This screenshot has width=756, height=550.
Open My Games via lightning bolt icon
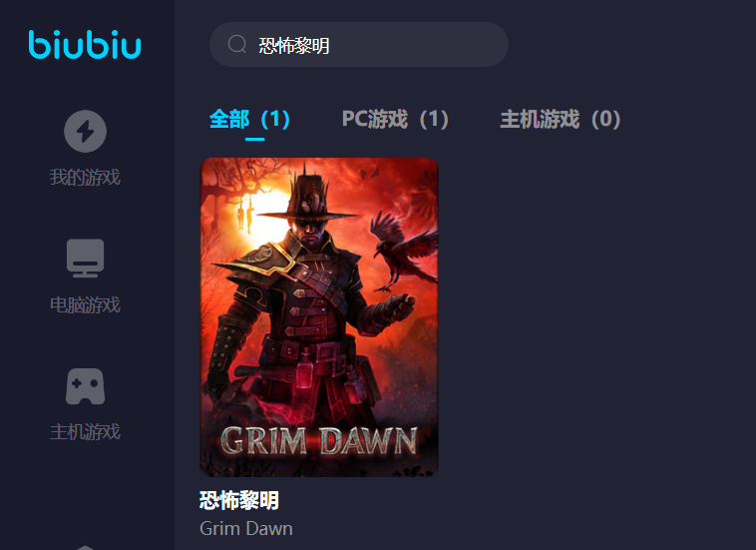point(86,131)
